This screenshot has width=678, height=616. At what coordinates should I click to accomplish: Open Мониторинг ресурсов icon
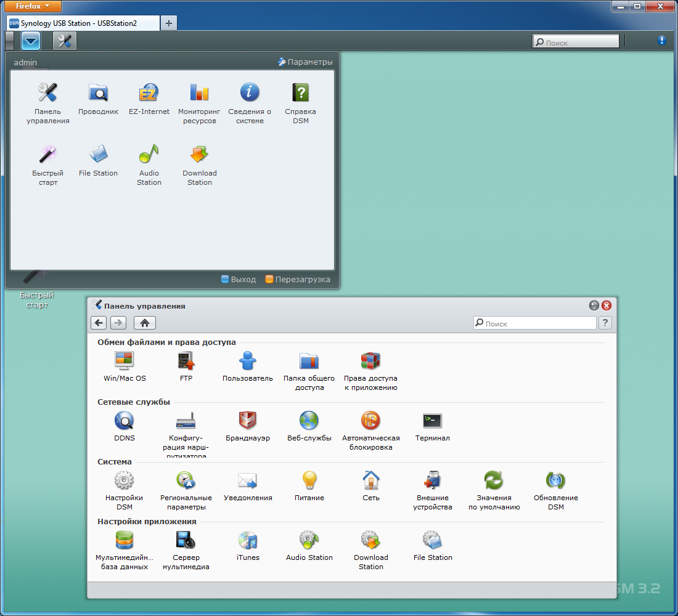[x=199, y=103]
